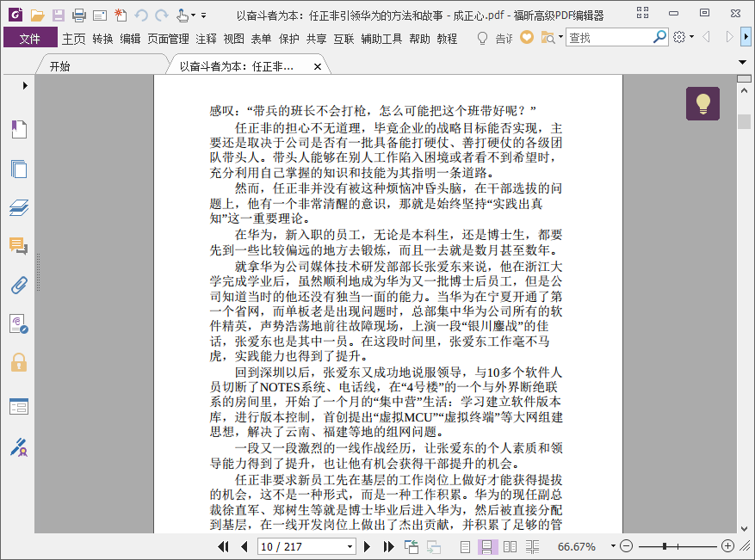Click the orange heart favorites icon
The height and width of the screenshot is (560, 755).
coord(527,38)
